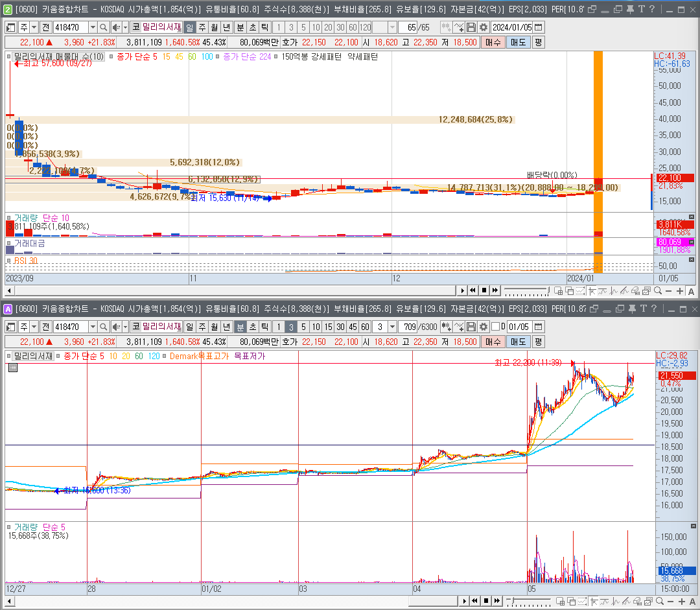This screenshot has height=610, width=700.
Task: Click the RSI 30 indicator label in the top chart
Action: [x=25, y=261]
